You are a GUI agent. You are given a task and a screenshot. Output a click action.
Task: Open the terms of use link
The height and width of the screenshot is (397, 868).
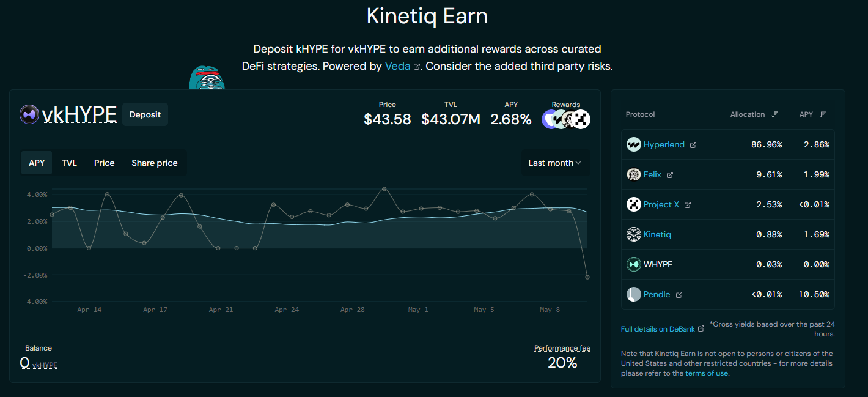pos(707,373)
